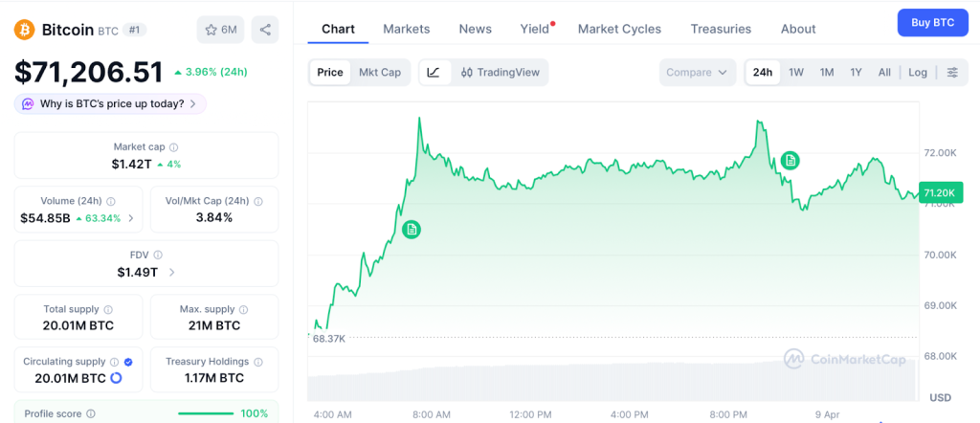Click the star watchlist button showing 6M
980x423 pixels.
click(220, 30)
